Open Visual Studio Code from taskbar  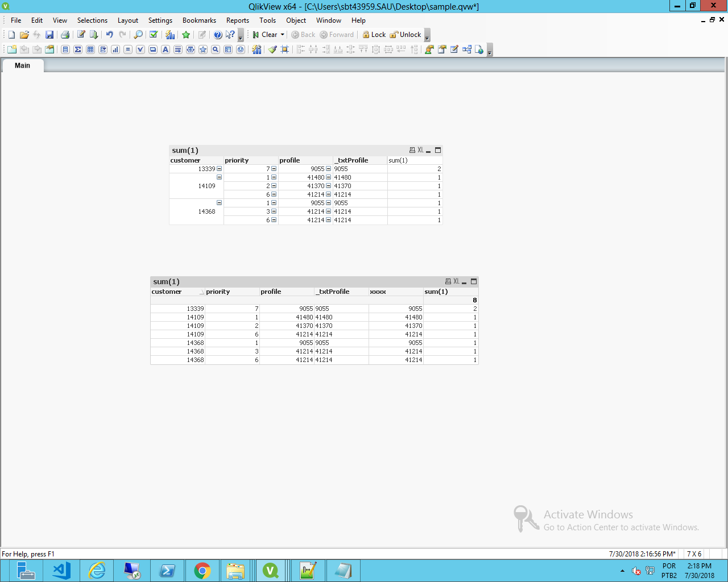(61, 571)
